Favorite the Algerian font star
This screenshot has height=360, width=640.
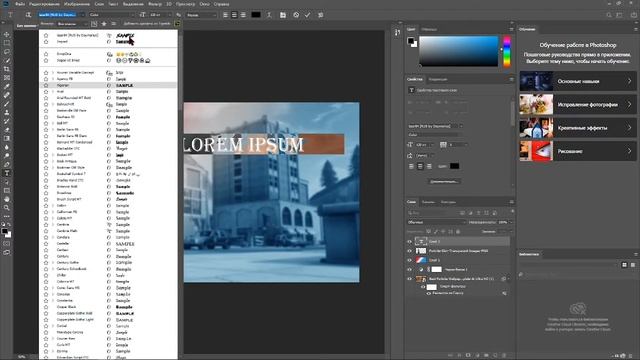point(46,85)
